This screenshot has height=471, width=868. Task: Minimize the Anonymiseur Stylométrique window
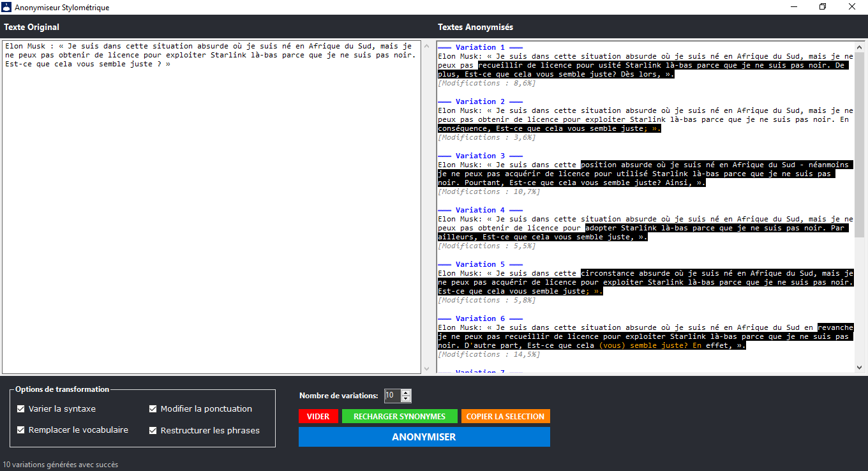pos(793,7)
